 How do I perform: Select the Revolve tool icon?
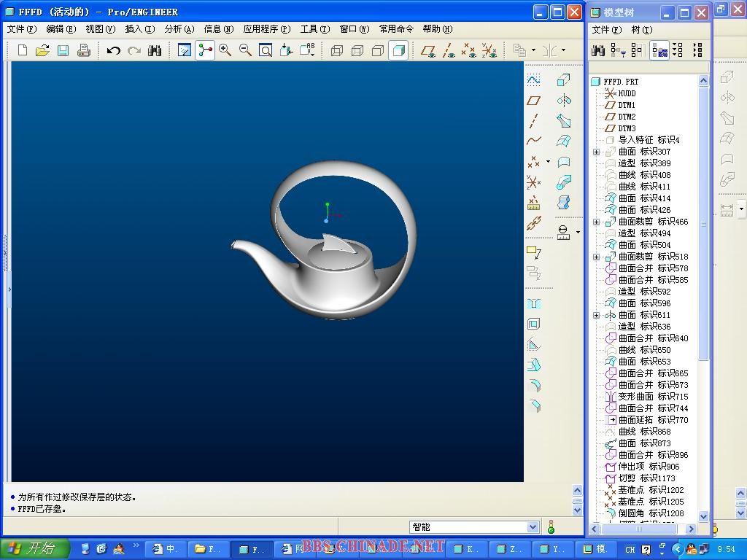pos(563,101)
